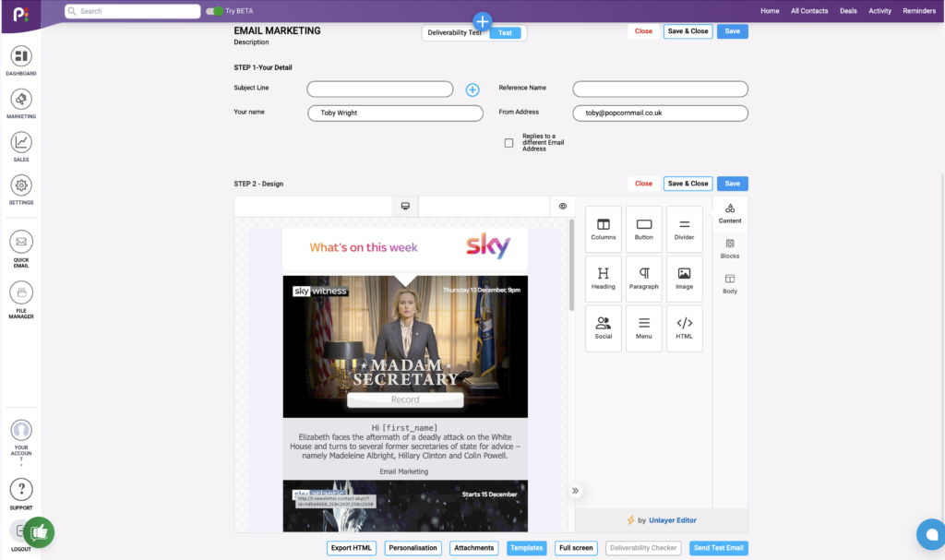Click the Record button in email preview

point(405,399)
